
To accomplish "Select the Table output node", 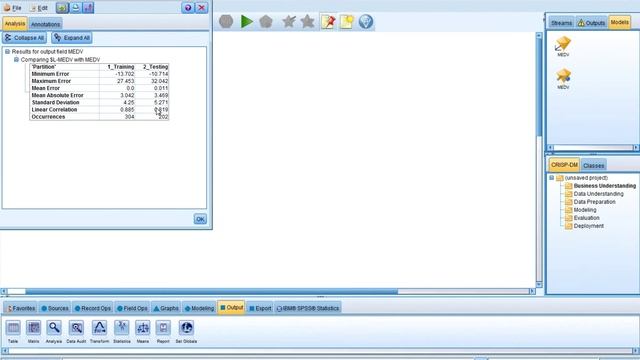I will [x=13, y=331].
